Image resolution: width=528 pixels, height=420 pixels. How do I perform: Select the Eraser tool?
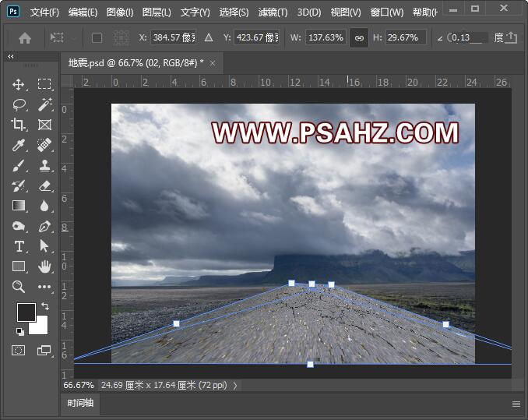point(44,185)
